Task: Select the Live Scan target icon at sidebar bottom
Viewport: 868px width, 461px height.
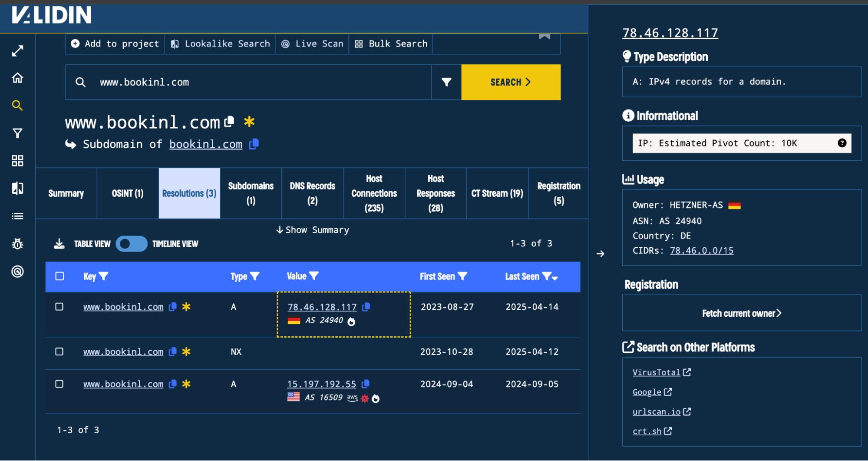Action: [17, 272]
